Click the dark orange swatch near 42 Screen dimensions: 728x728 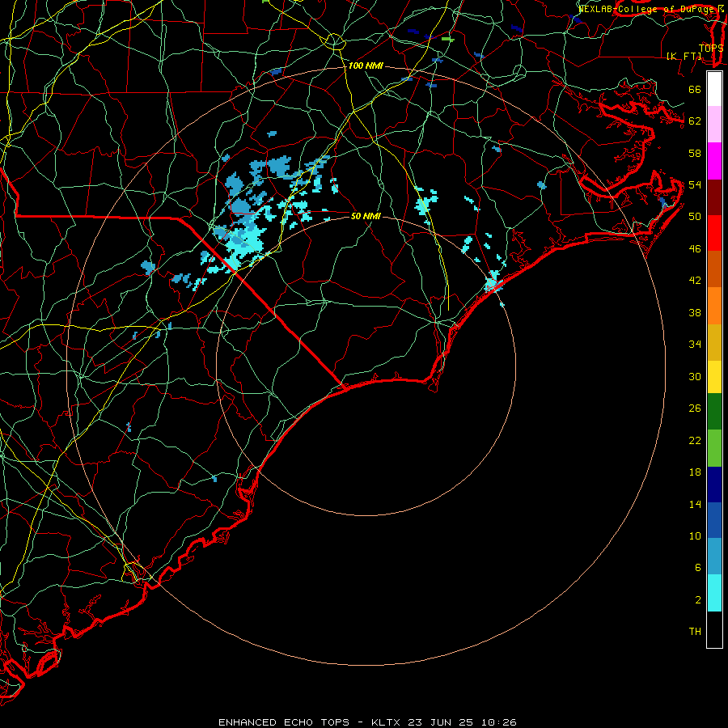pos(714,269)
